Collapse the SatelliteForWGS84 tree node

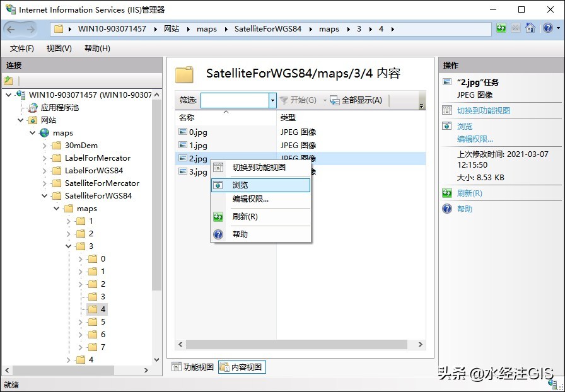(45, 196)
